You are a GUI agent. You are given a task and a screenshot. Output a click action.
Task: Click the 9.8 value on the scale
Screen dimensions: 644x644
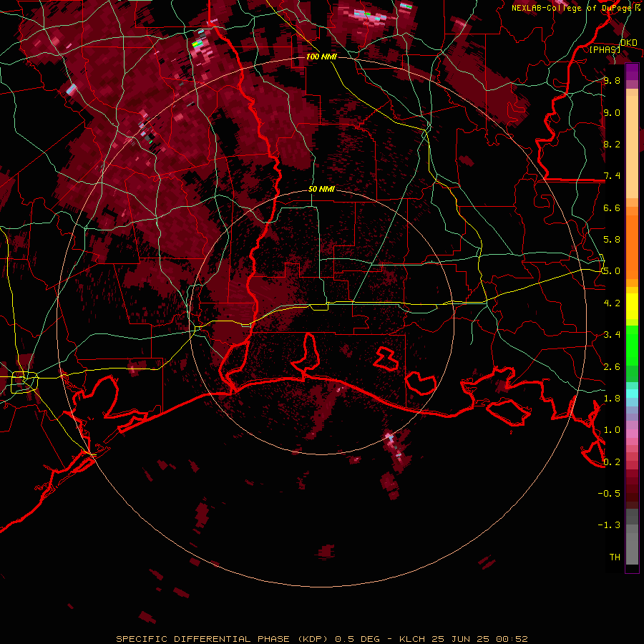point(612,81)
